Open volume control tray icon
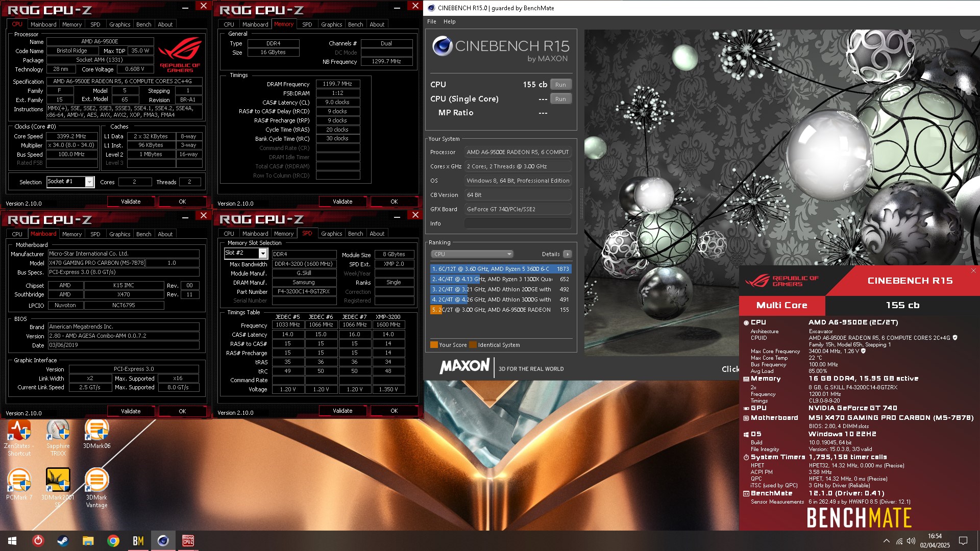 point(911,541)
